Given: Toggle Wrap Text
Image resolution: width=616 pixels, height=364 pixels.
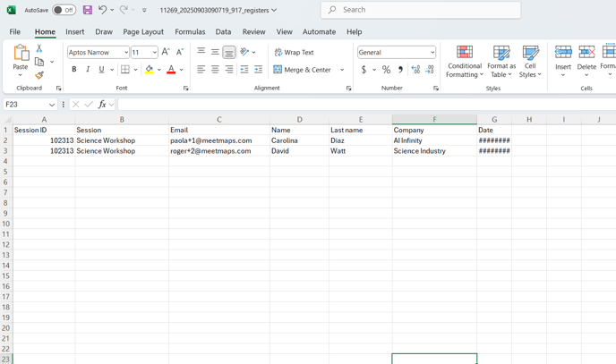Looking at the screenshot, I should click(x=294, y=52).
